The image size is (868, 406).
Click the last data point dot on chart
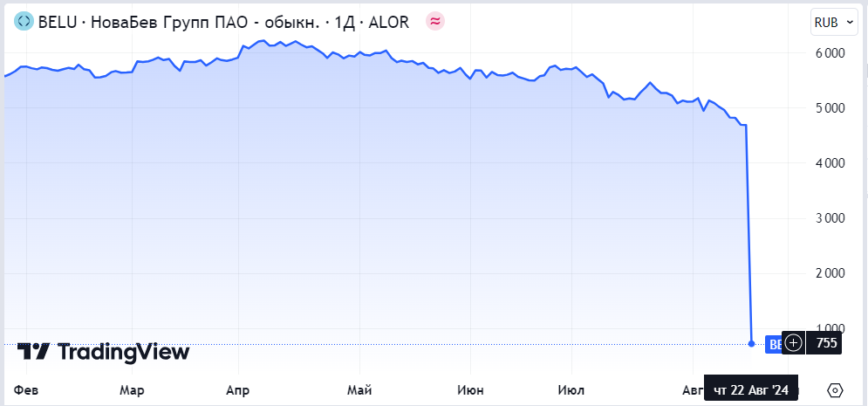pos(751,343)
